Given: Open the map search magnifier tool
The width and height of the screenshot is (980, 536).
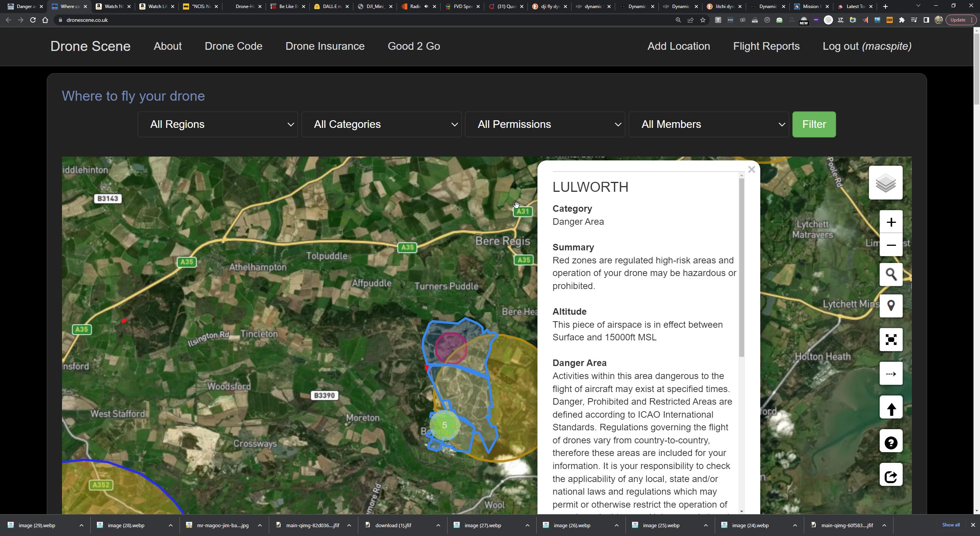Looking at the screenshot, I should [x=891, y=275].
